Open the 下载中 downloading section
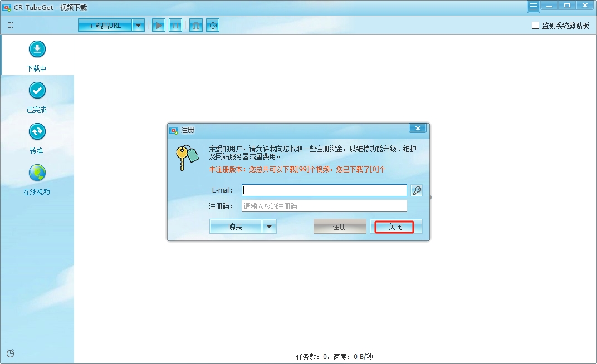Viewport: 597px width, 364px height. [x=37, y=56]
